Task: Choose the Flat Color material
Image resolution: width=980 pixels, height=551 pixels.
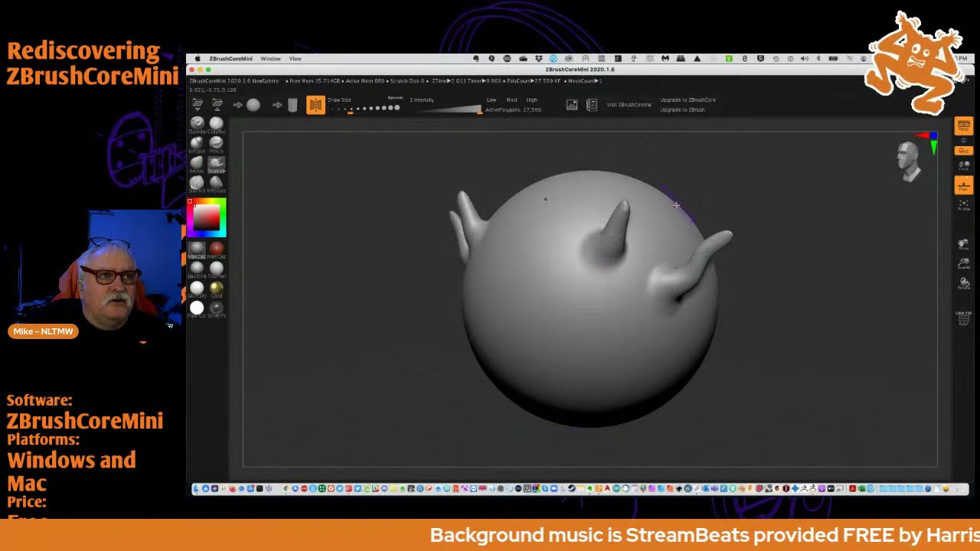Action: click(x=197, y=308)
